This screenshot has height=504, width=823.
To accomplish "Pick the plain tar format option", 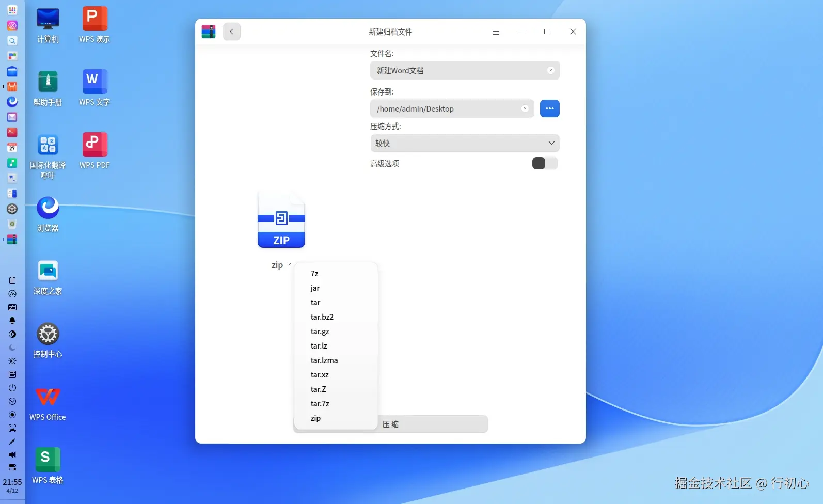I will pyautogui.click(x=336, y=303).
